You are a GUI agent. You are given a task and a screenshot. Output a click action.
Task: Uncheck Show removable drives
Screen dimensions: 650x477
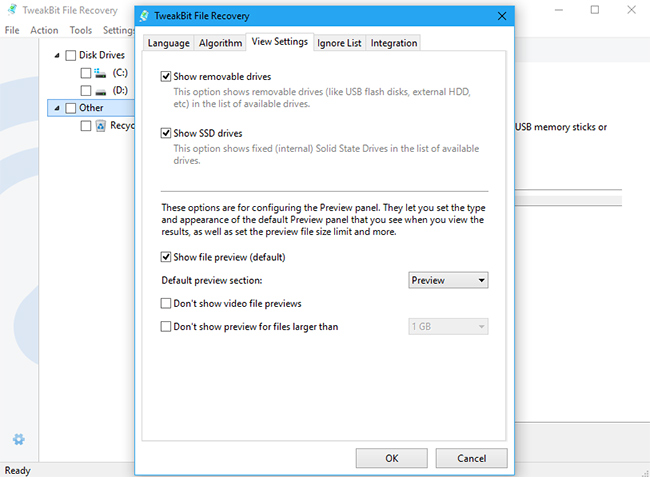[166, 77]
